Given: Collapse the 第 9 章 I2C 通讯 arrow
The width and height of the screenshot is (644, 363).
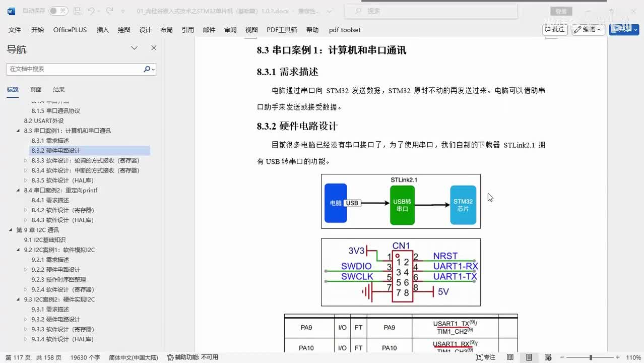Looking at the screenshot, I should pyautogui.click(x=11, y=230).
